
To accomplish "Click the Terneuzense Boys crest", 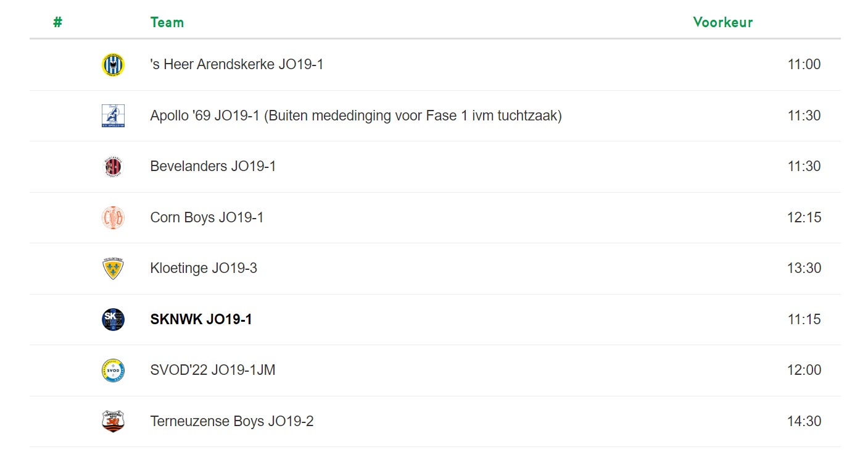I will pos(113,421).
